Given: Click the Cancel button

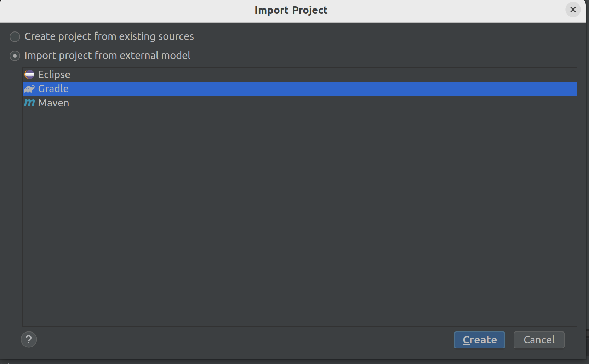Looking at the screenshot, I should tap(539, 340).
